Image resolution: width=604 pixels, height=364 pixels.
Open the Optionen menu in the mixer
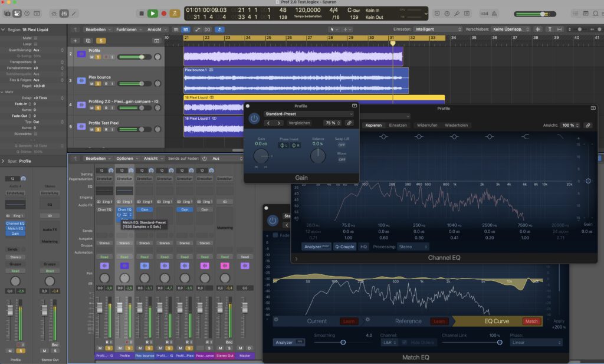pos(126,158)
